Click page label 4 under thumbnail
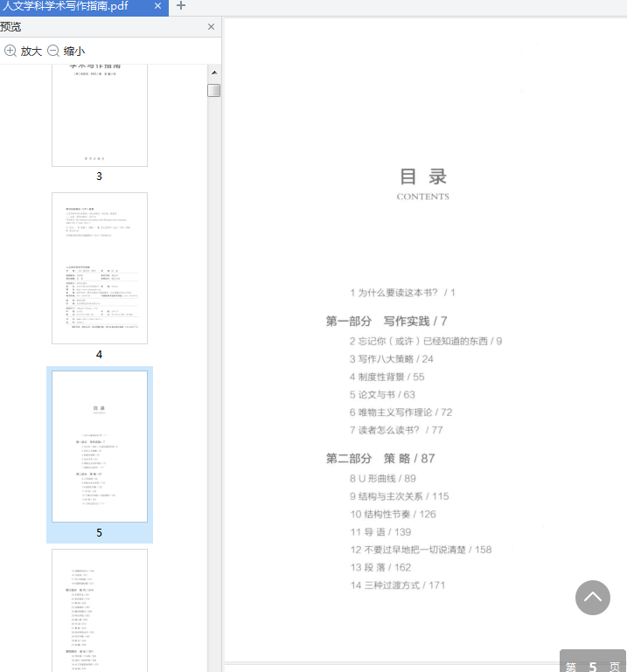This screenshot has width=627, height=672. (x=99, y=355)
